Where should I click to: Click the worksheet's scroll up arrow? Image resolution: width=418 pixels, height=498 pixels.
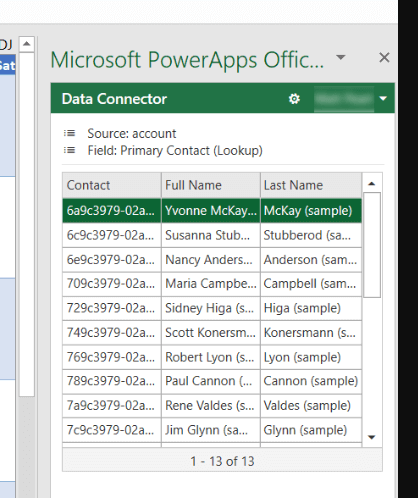click(27, 44)
